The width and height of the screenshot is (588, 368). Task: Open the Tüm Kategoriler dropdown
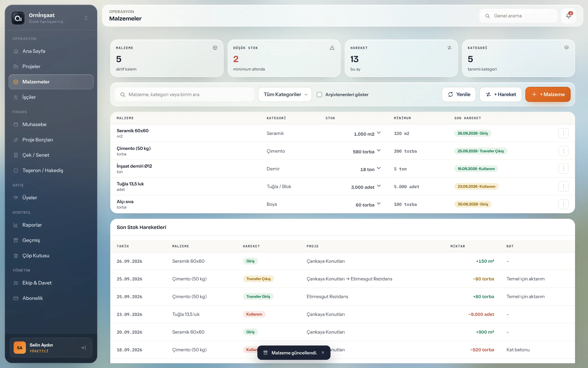click(285, 94)
